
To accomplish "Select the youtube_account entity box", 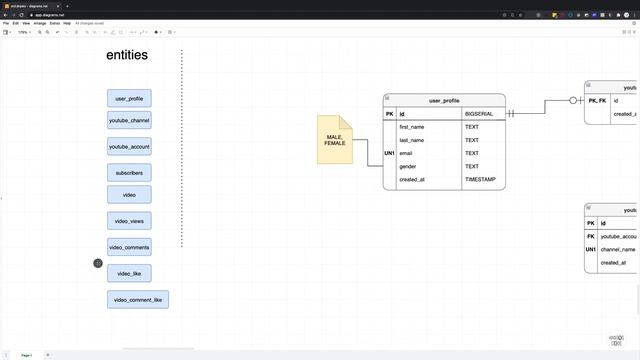I will [129, 147].
